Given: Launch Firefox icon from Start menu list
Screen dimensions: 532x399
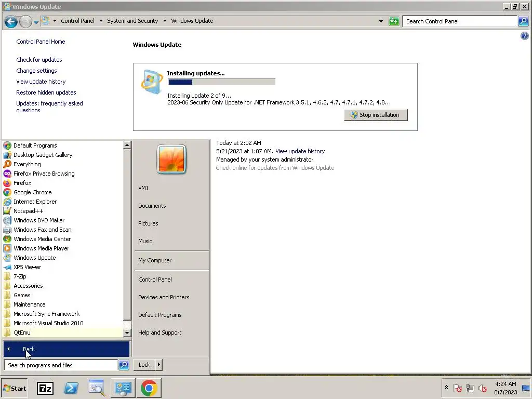Looking at the screenshot, I should tap(7, 183).
